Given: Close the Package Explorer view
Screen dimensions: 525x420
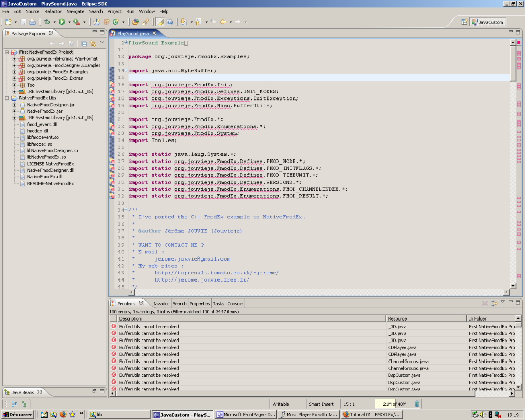Looking at the screenshot, I should [x=51, y=33].
